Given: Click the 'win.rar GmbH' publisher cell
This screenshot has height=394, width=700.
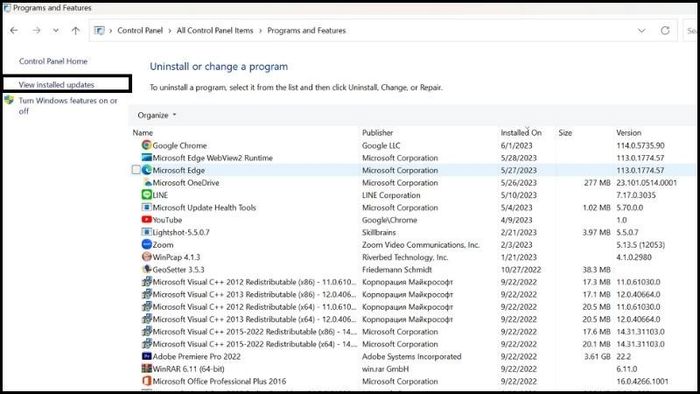Looking at the screenshot, I should click(x=385, y=369).
